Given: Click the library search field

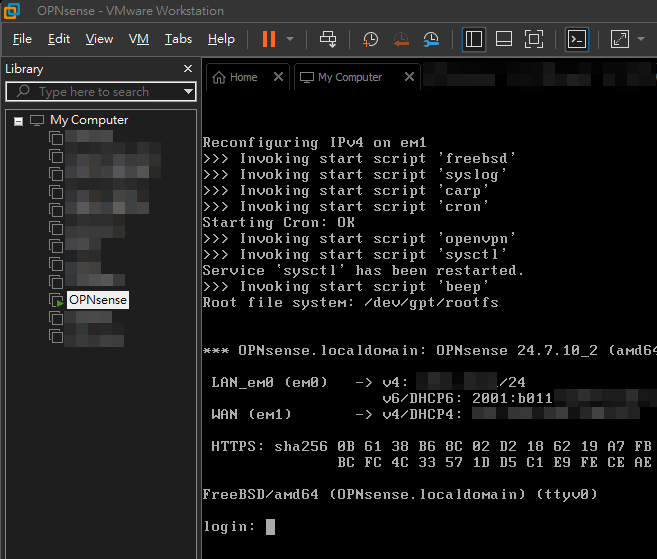Looking at the screenshot, I should pyautogui.click(x=101, y=91).
